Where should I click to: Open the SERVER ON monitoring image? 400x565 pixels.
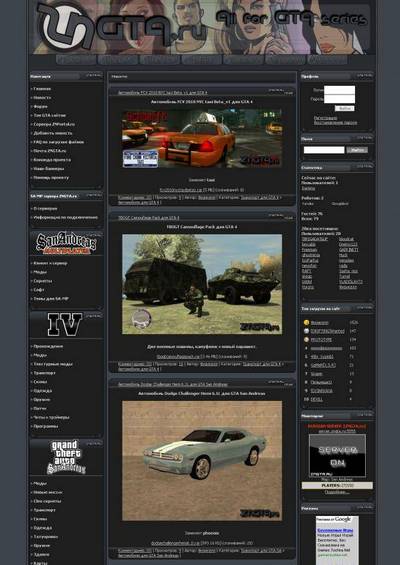pyautogui.click(x=337, y=455)
